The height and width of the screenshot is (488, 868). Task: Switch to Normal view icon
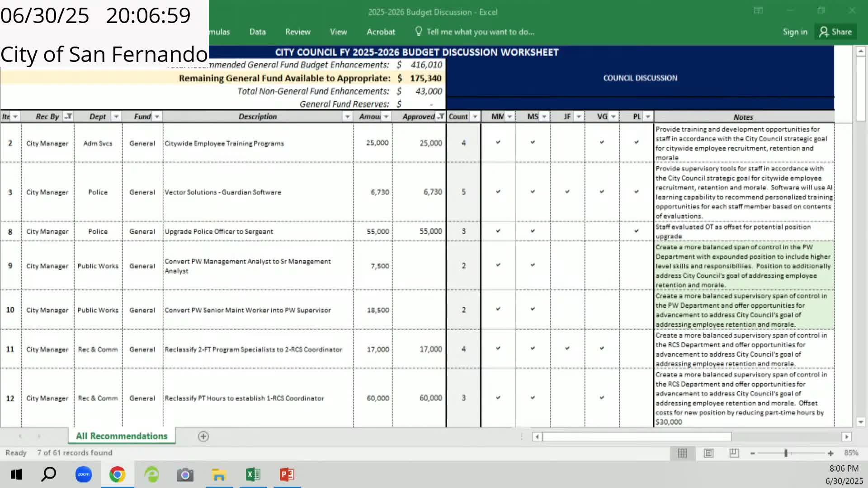(x=683, y=453)
